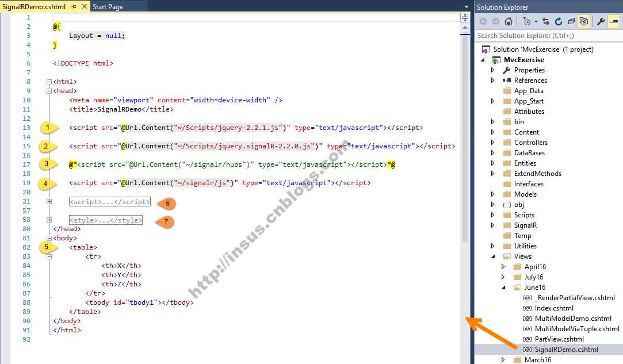Click the collapsed <style>...</style> placeholder
Screen dimensions: 623x364
click(106, 220)
